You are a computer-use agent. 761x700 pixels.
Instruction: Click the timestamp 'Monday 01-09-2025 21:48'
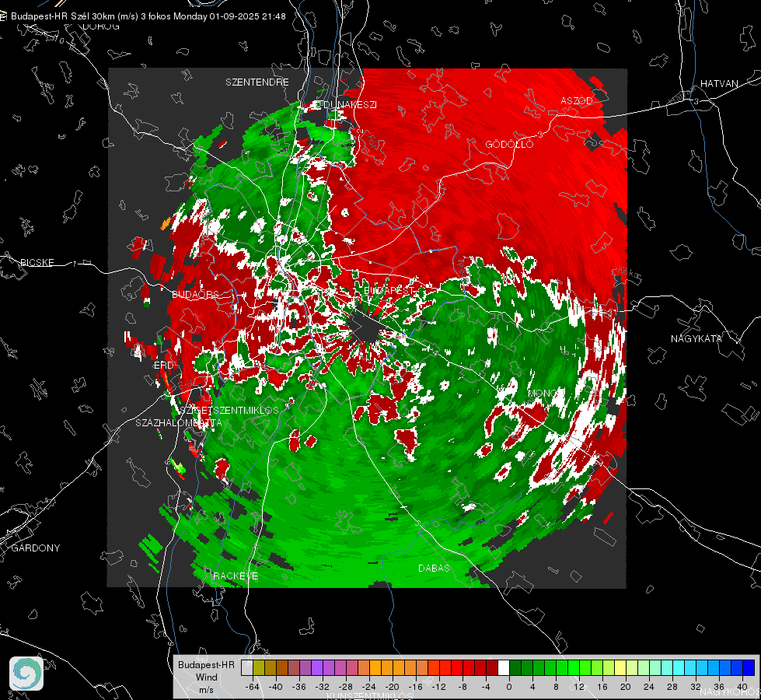[x=229, y=16]
